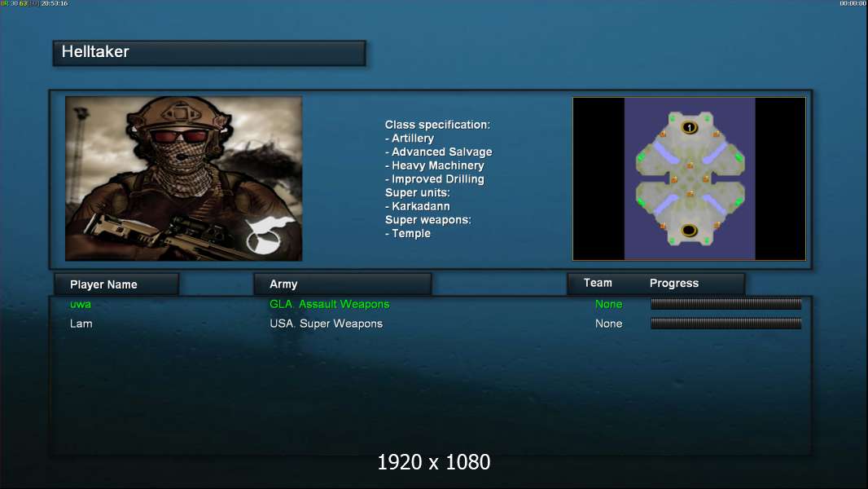This screenshot has height=489, width=868.
Task: Click the loading progress bar for Lam
Action: point(726,324)
